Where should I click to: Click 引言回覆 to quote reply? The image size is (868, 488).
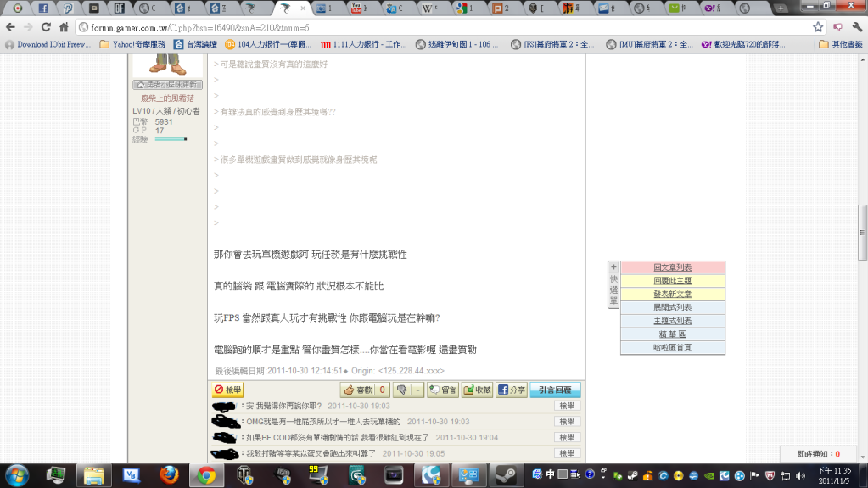tap(555, 390)
